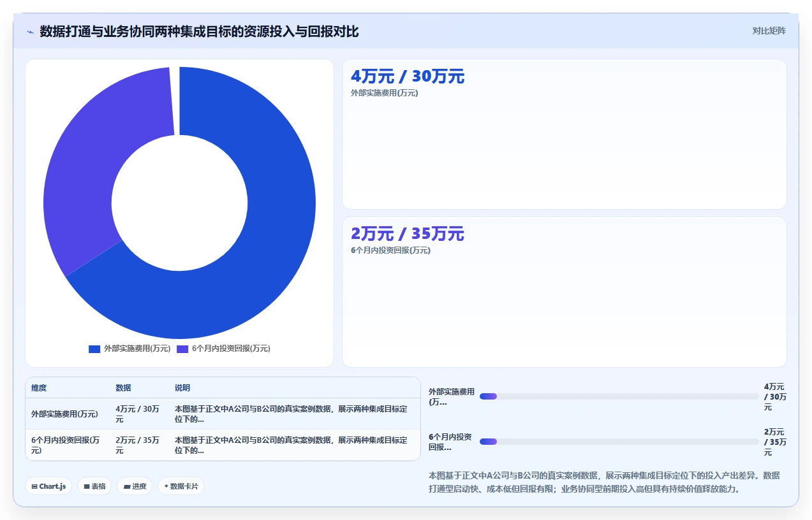812x520 pixels.
Task: Click table data cell 2万元 / 35万元
Action: click(x=139, y=445)
